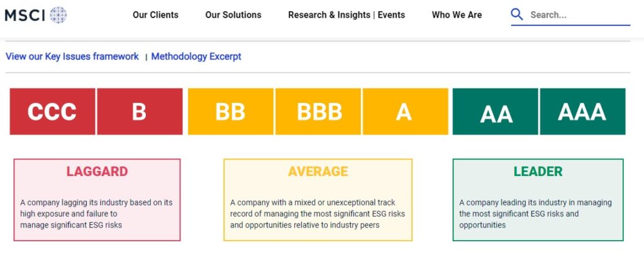644x257 pixels.
Task: Select the yellow BBB rating tile
Action: click(x=318, y=111)
